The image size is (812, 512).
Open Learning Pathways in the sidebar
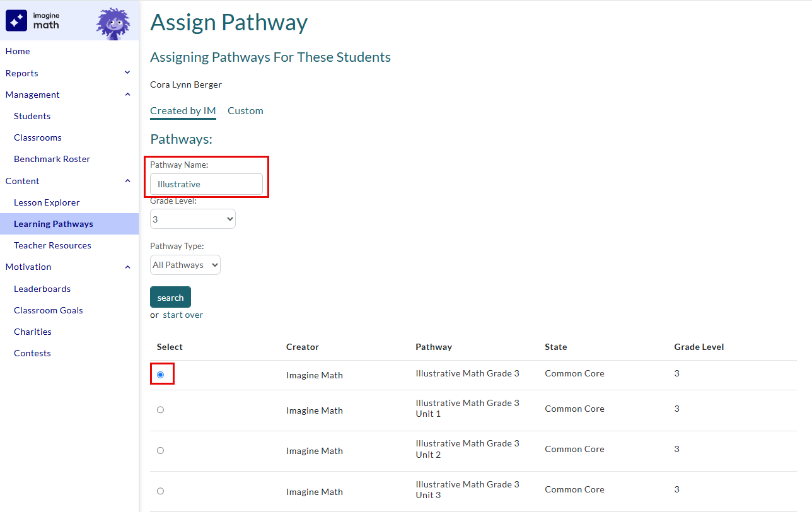69,224
